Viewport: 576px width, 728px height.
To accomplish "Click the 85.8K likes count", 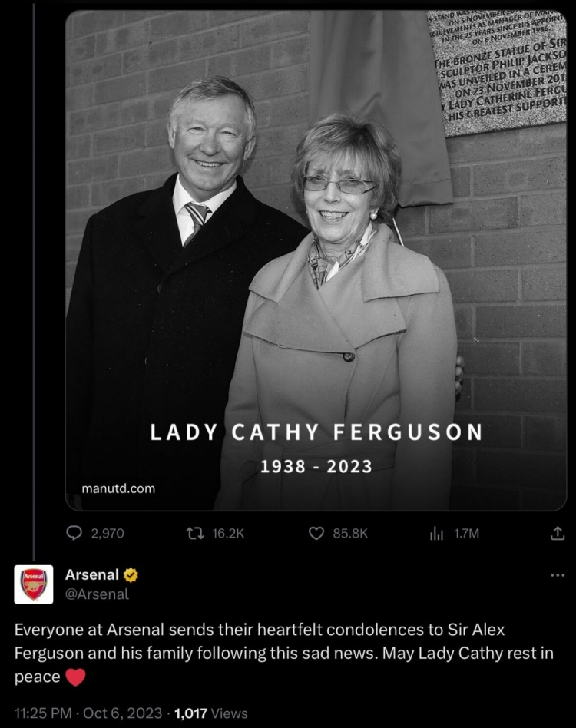I will pyautogui.click(x=349, y=533).
